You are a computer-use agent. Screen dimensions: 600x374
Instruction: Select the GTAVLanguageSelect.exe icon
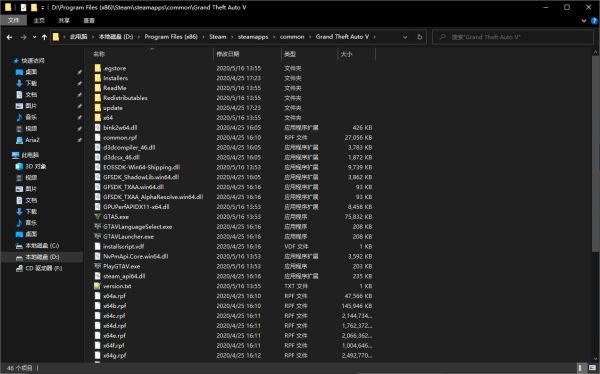click(98, 227)
